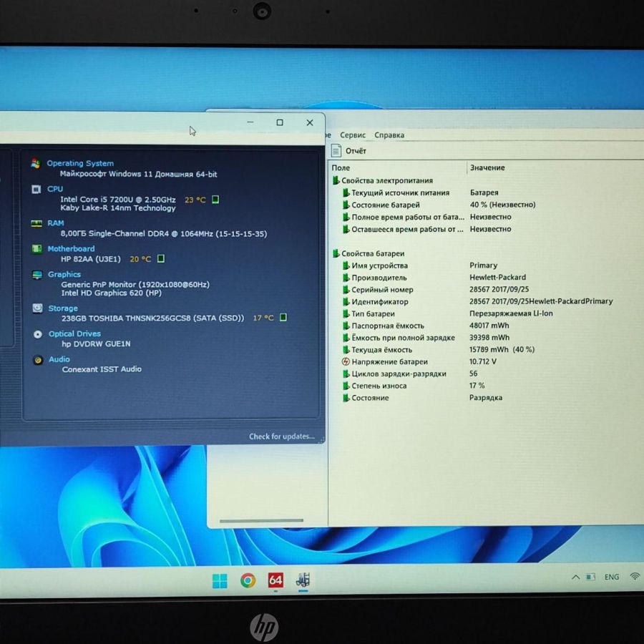
Task: Select the Паспортная ёмкость row
Action: coord(426,326)
